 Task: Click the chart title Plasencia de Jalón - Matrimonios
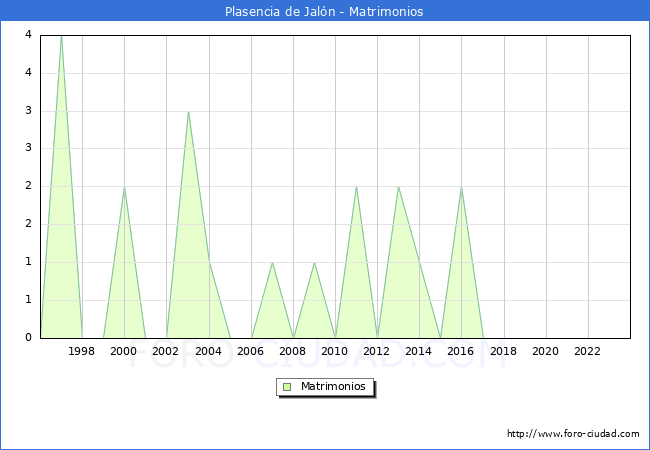click(324, 11)
